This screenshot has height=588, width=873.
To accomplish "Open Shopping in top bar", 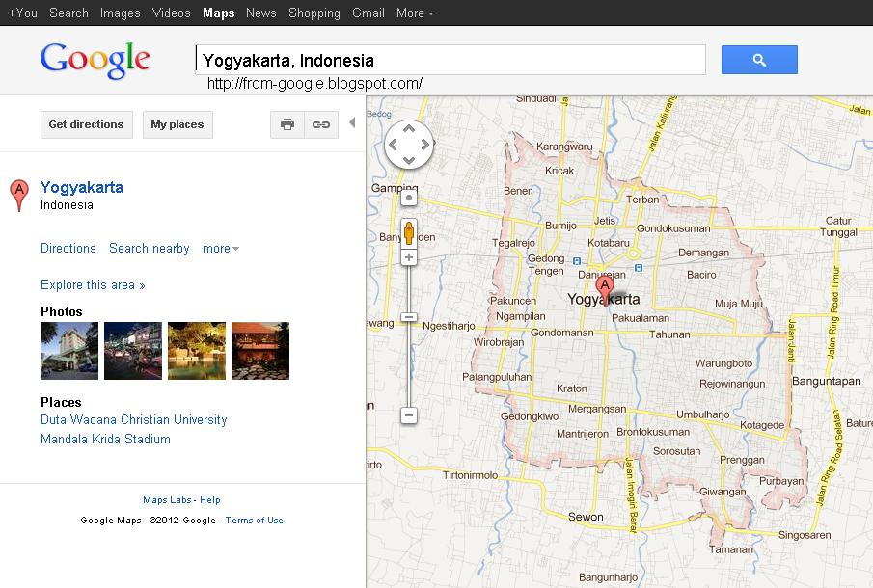I will point(314,13).
